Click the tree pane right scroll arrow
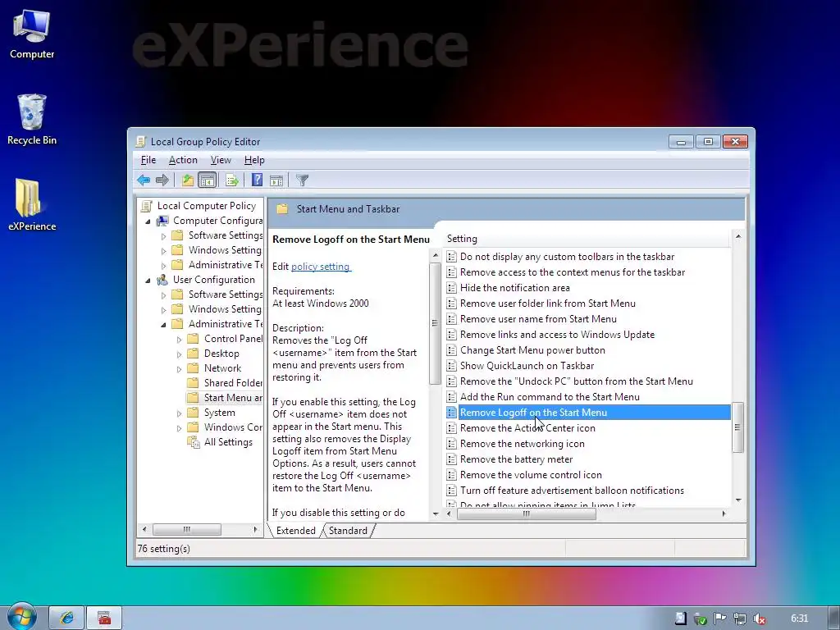840x630 pixels. click(x=256, y=529)
